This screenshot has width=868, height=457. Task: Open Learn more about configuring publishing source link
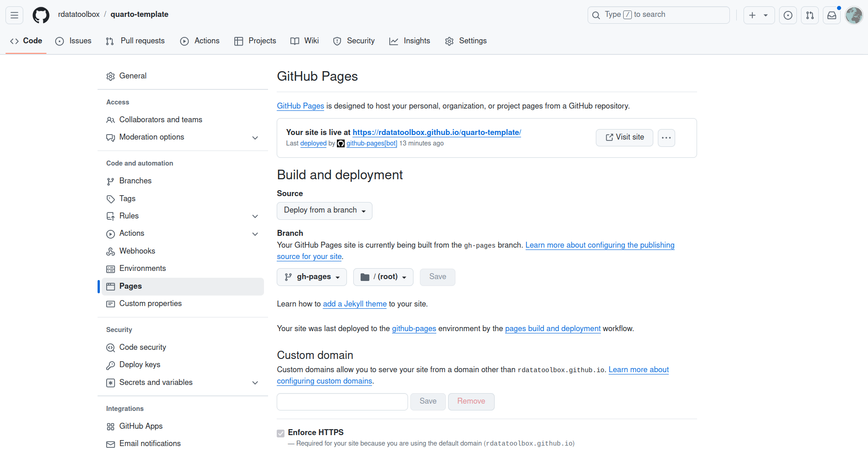click(600, 245)
